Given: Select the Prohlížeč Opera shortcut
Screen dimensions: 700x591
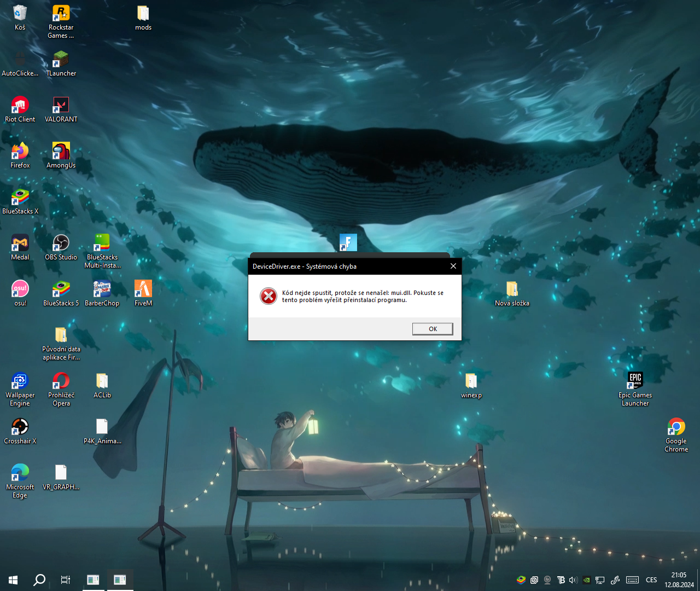Looking at the screenshot, I should 61,390.
